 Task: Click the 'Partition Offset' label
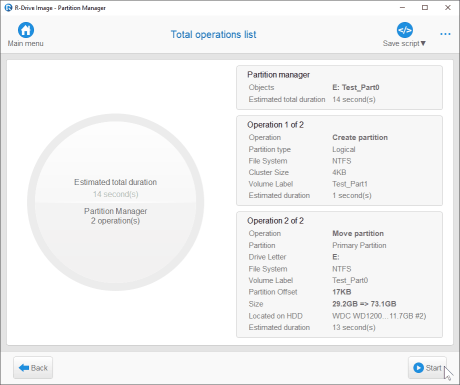pyautogui.click(x=273, y=292)
